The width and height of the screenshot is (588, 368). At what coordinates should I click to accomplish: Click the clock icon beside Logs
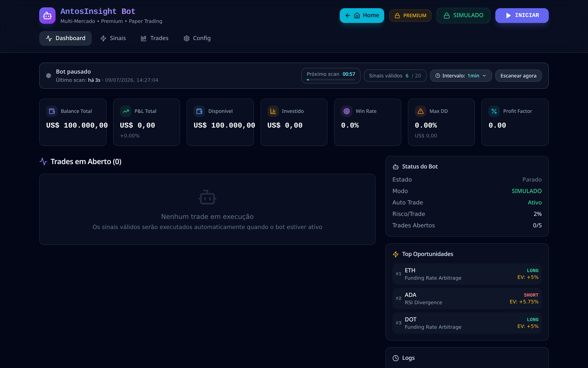pyautogui.click(x=396, y=358)
